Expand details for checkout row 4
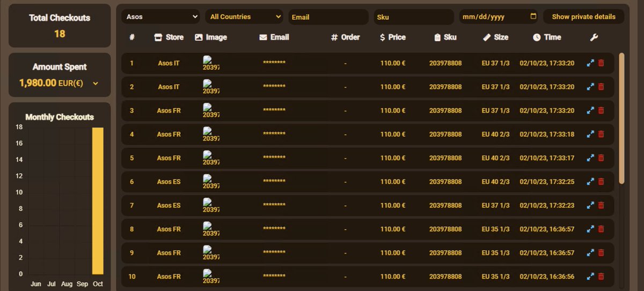Screen dimensions: 644x291 point(590,135)
